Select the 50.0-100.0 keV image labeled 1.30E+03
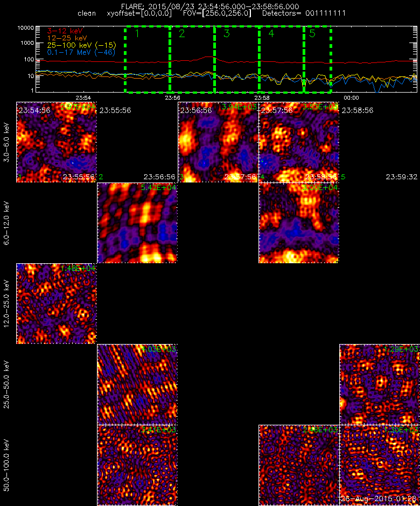The width and height of the screenshot is (420, 506). [x=380, y=465]
